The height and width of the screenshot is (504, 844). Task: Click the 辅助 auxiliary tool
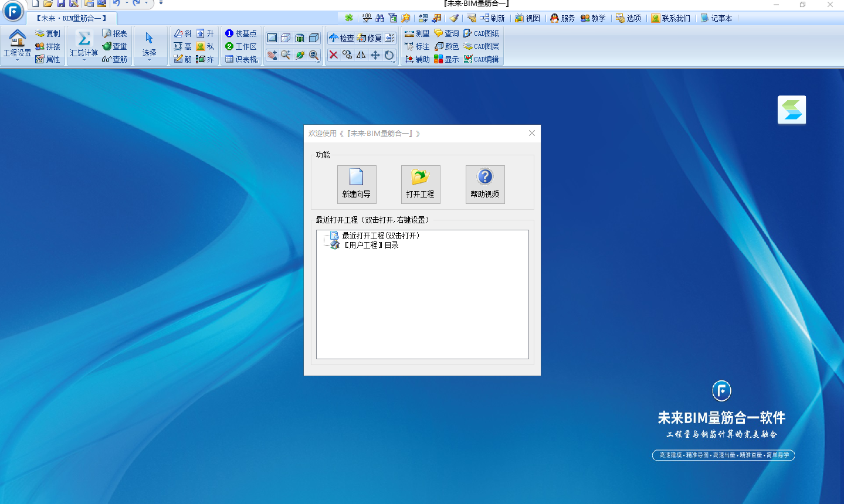click(x=417, y=59)
